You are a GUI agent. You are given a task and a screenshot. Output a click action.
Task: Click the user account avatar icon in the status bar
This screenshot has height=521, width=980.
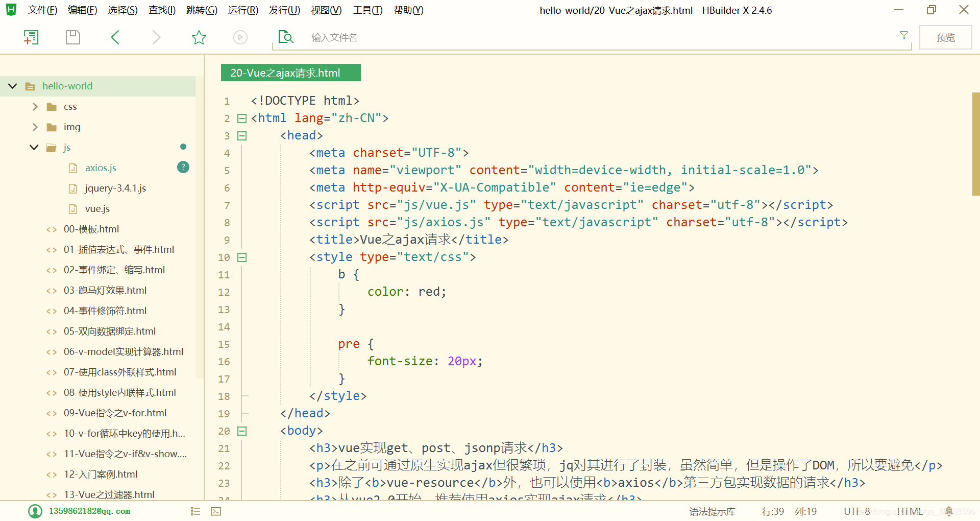coord(35,511)
